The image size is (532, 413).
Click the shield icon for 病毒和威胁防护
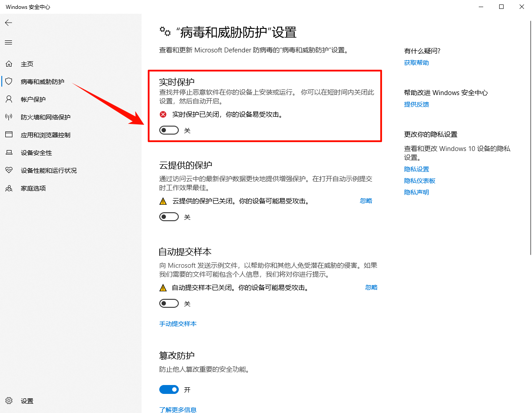pos(9,82)
